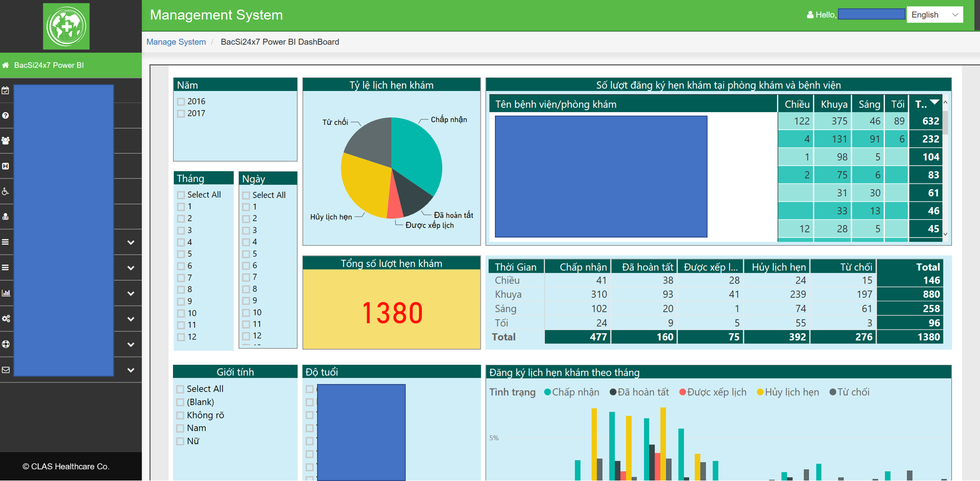
Task: Click the home icon beside BacSi24x7 Power BI
Action: click(6, 65)
